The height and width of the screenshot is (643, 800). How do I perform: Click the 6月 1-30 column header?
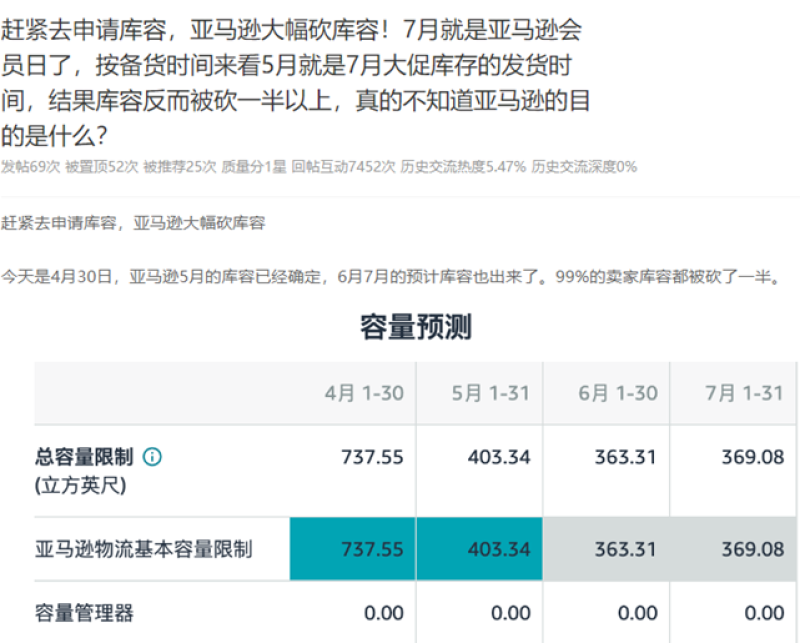617,393
